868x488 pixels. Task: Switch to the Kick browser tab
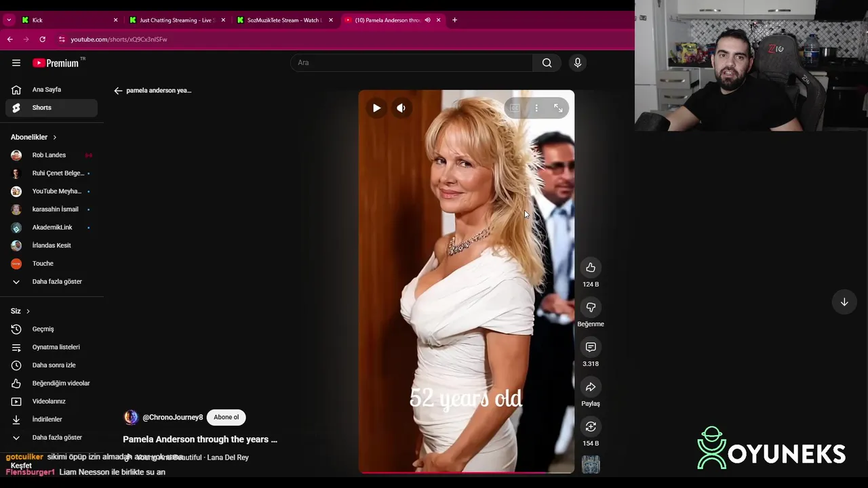pyautogui.click(x=68, y=20)
